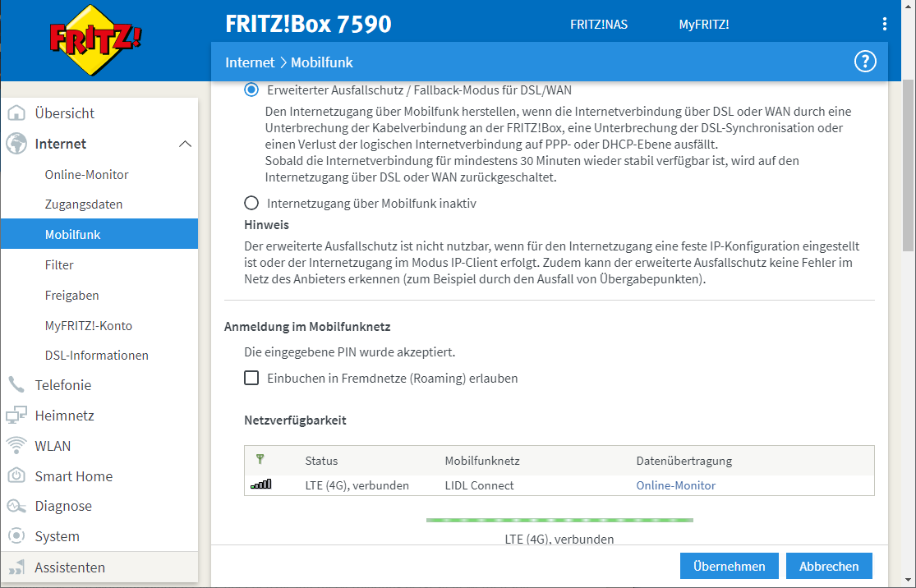The width and height of the screenshot is (916, 588).
Task: Click the 'Datenübertragung' column header
Action: click(x=684, y=461)
